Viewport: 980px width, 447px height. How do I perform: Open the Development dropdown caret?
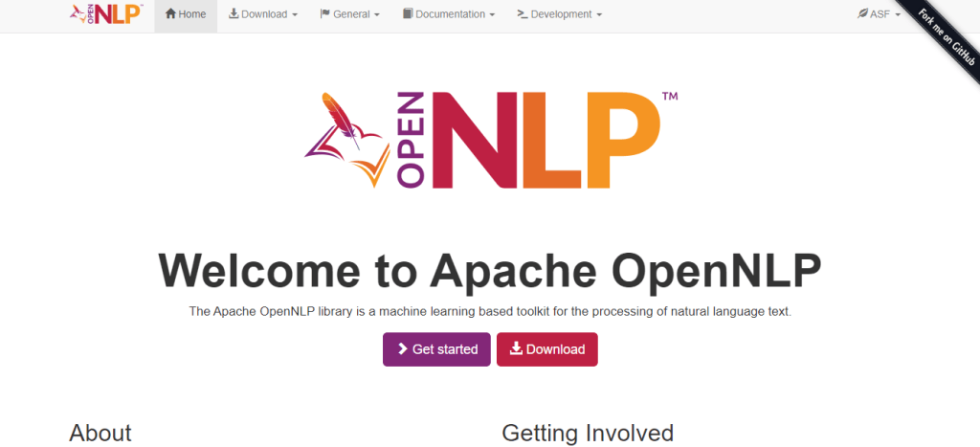599,15
